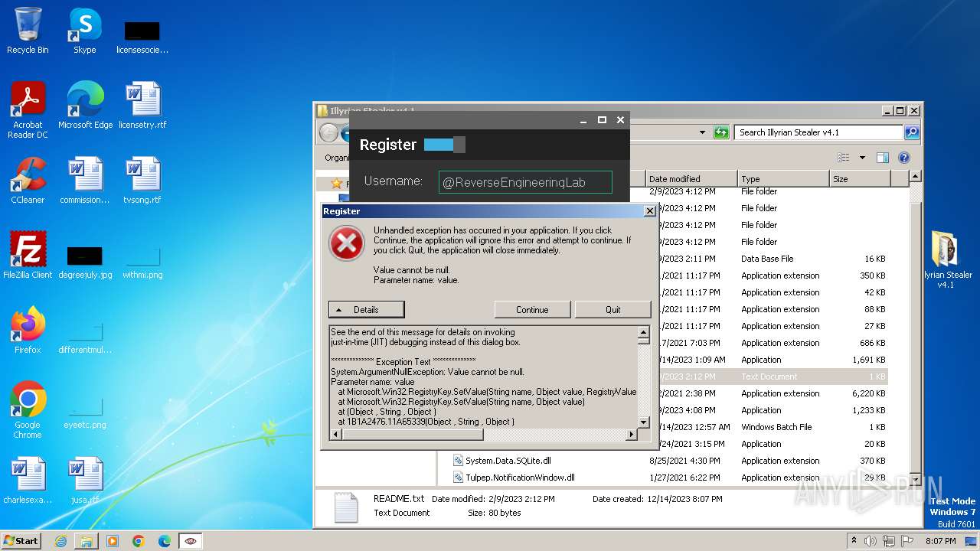Open Skype desktop shortcut
980x551 pixels.
84,31
